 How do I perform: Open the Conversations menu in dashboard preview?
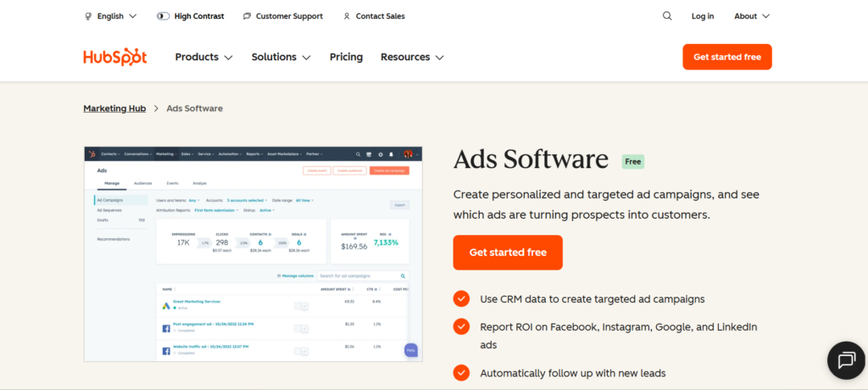(137, 154)
